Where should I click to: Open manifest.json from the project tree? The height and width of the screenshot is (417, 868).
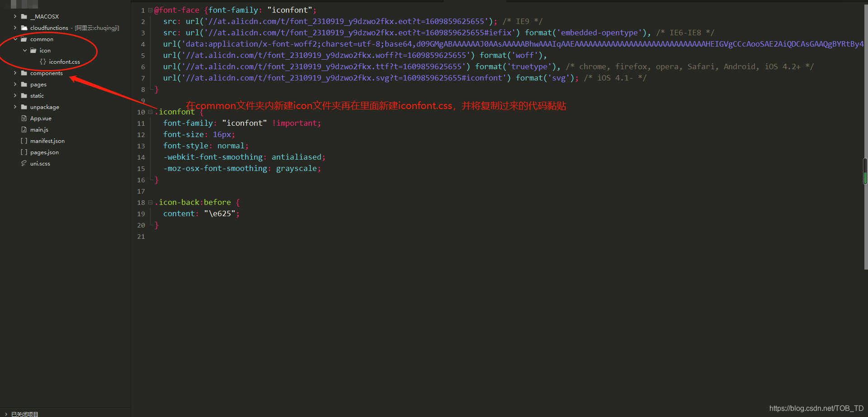click(x=47, y=141)
